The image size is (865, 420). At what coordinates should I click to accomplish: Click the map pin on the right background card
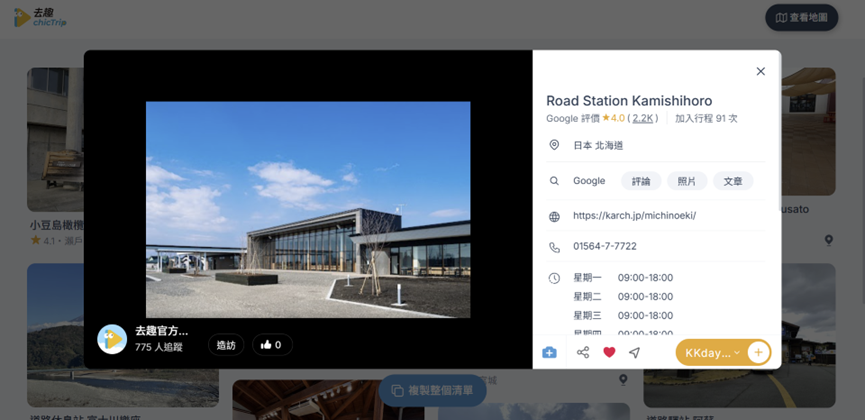(x=829, y=240)
